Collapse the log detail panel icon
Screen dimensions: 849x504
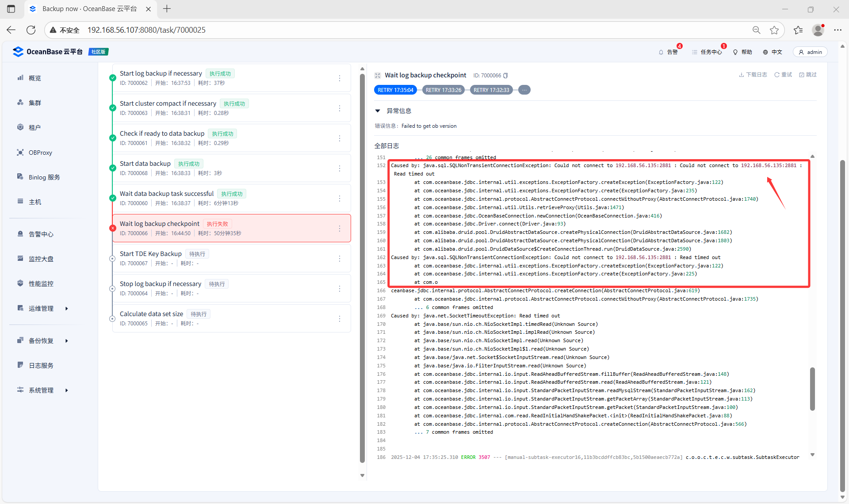click(x=378, y=76)
